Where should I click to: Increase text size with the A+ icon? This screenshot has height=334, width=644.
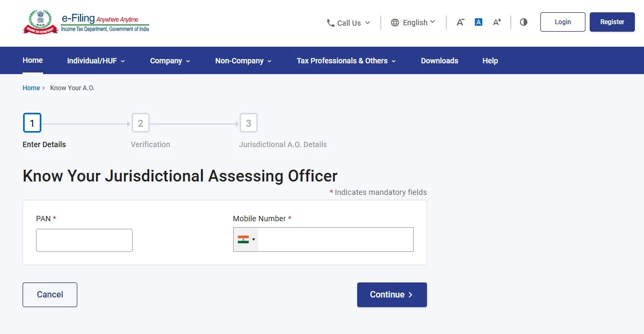(x=496, y=22)
